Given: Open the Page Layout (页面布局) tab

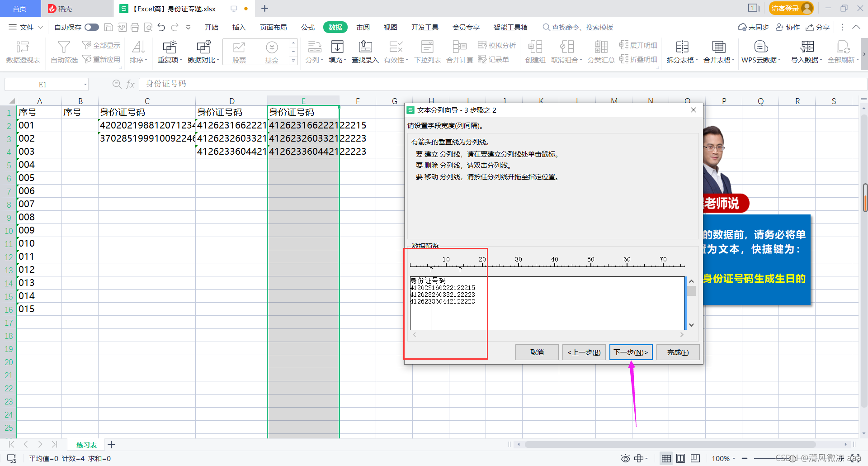Looking at the screenshot, I should [x=273, y=28].
